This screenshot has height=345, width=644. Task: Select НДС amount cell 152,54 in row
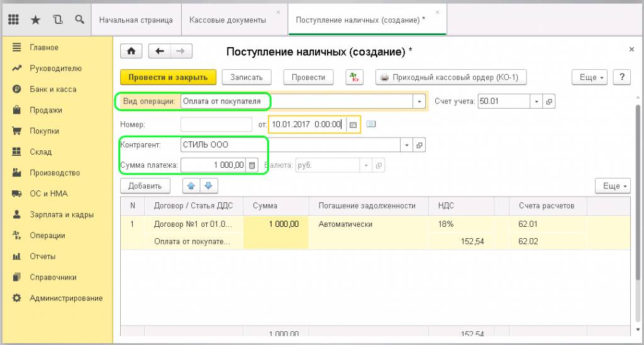pos(461,241)
